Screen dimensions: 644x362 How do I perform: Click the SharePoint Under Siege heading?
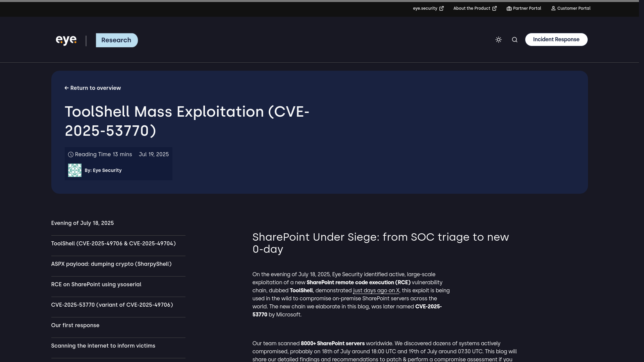pos(381,243)
